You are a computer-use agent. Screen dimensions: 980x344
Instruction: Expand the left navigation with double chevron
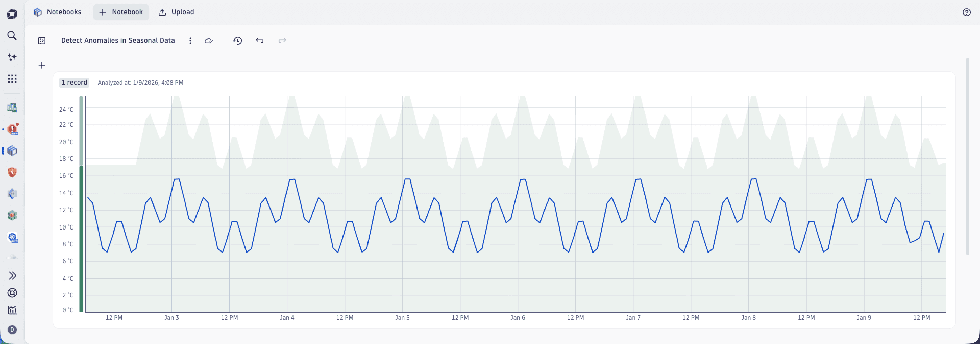coord(12,276)
